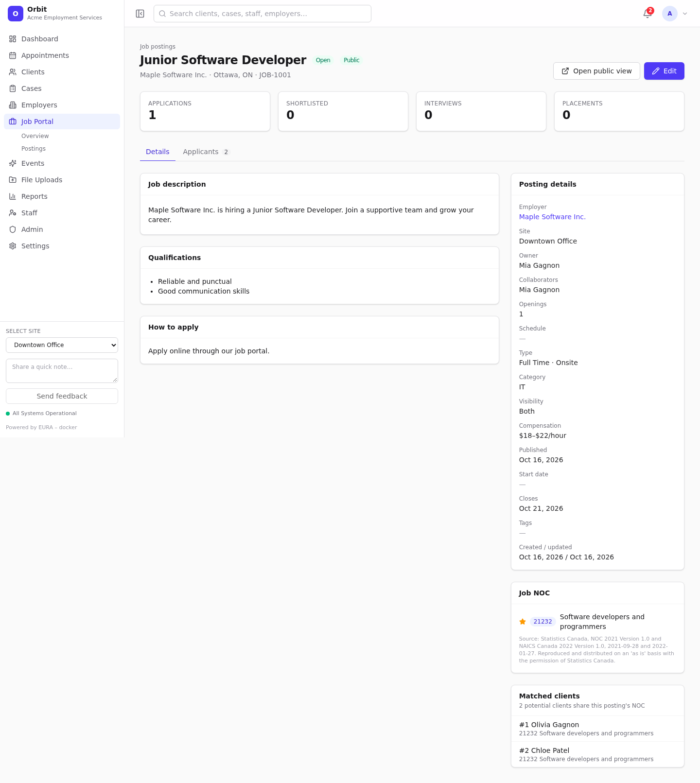Click the orange star next to NOC 21232
The image size is (700, 783).
523,622
